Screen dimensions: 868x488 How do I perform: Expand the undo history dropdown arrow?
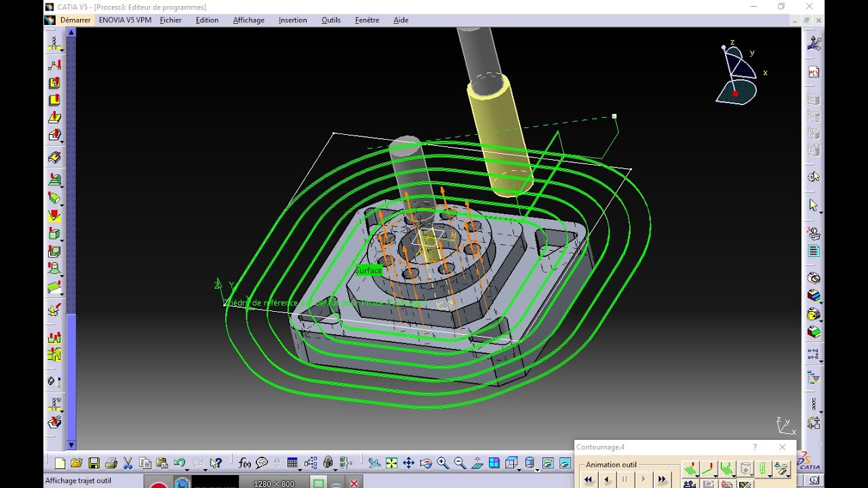tap(186, 469)
